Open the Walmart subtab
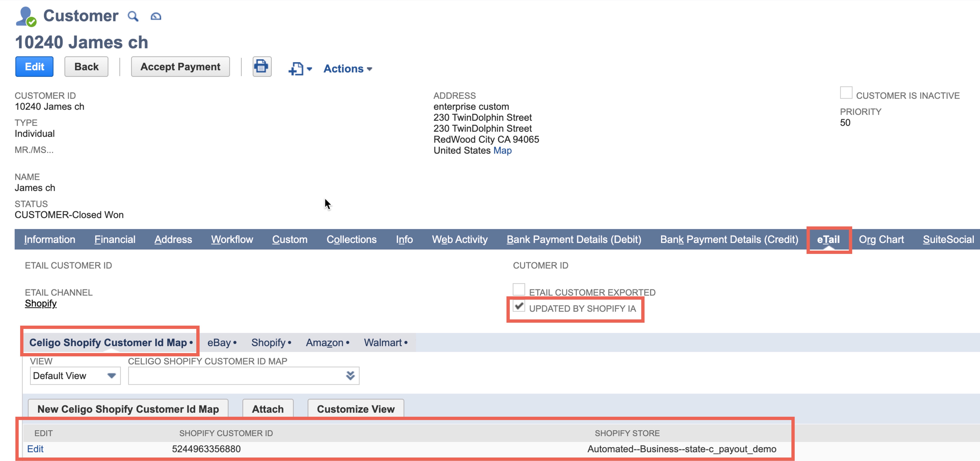 [x=385, y=342]
